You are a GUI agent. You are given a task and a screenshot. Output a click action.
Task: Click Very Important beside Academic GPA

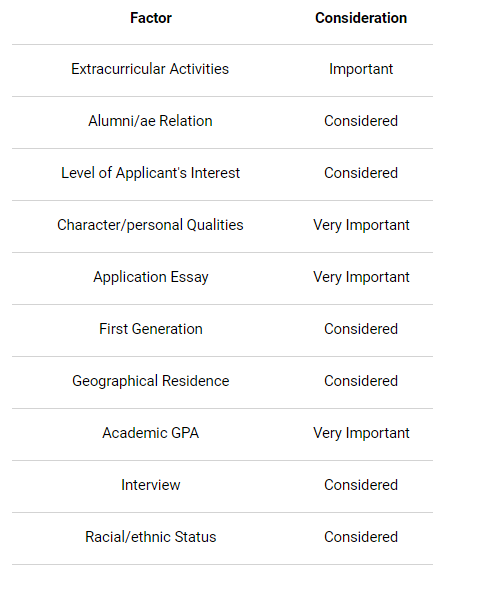pos(361,433)
